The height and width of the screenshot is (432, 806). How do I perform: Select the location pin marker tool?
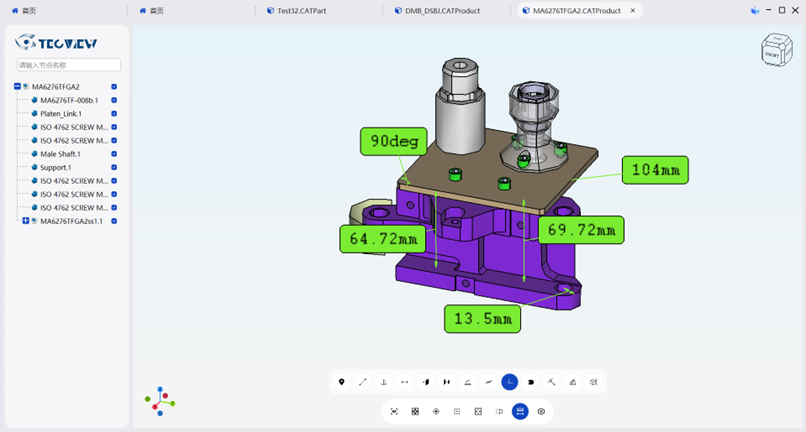click(x=342, y=382)
